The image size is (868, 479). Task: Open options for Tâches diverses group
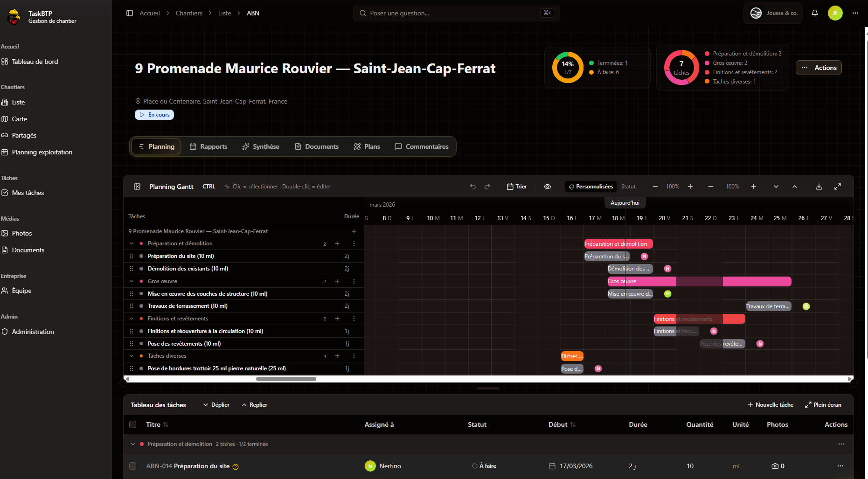pos(354,356)
